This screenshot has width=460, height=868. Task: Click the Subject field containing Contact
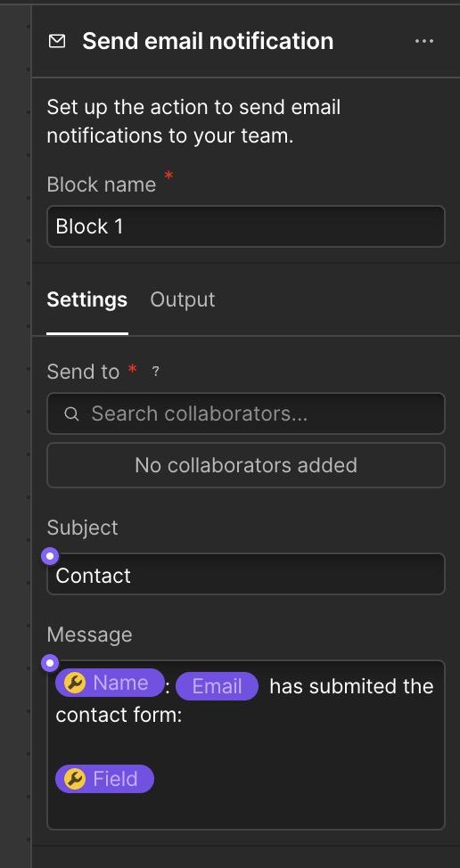246,574
